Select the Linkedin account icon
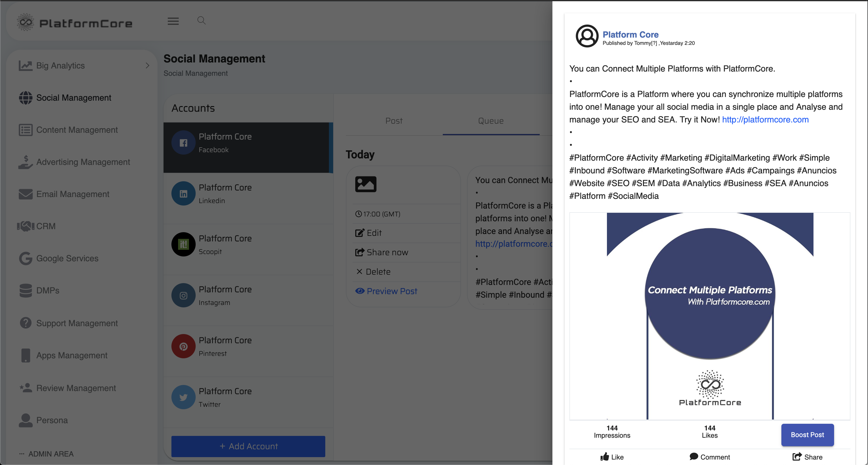 (x=183, y=194)
